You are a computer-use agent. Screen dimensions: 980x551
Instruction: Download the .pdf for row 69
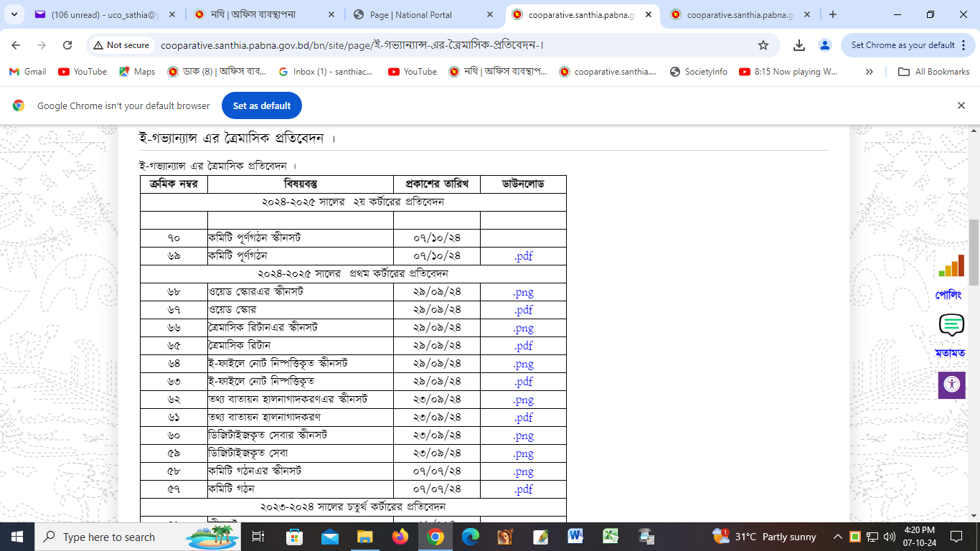click(x=523, y=256)
